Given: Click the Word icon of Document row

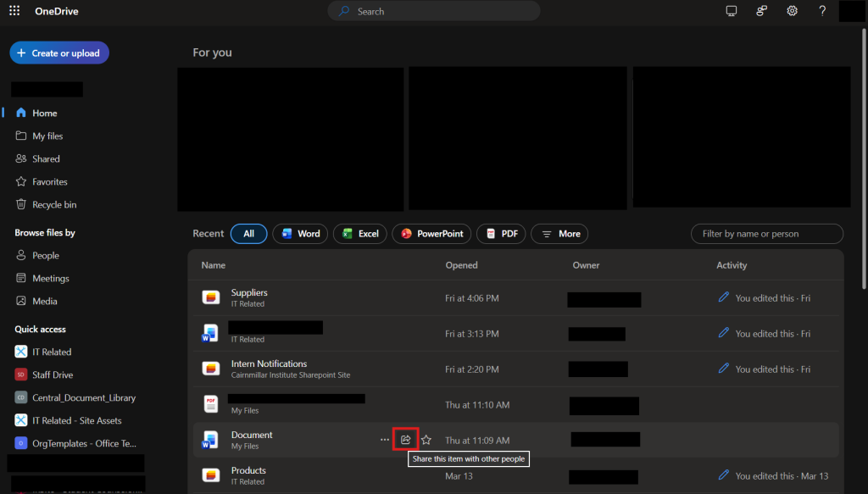Looking at the screenshot, I should pos(210,441).
